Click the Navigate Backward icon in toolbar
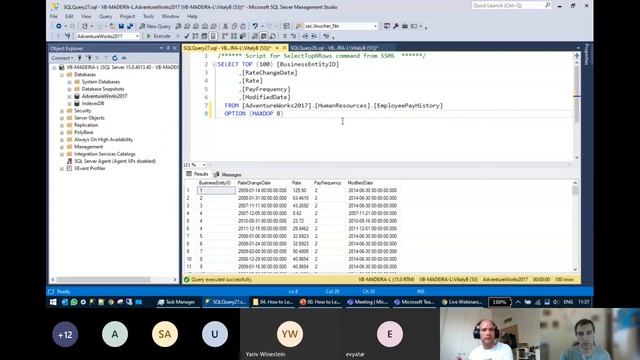The height and width of the screenshot is (360, 640). point(59,26)
